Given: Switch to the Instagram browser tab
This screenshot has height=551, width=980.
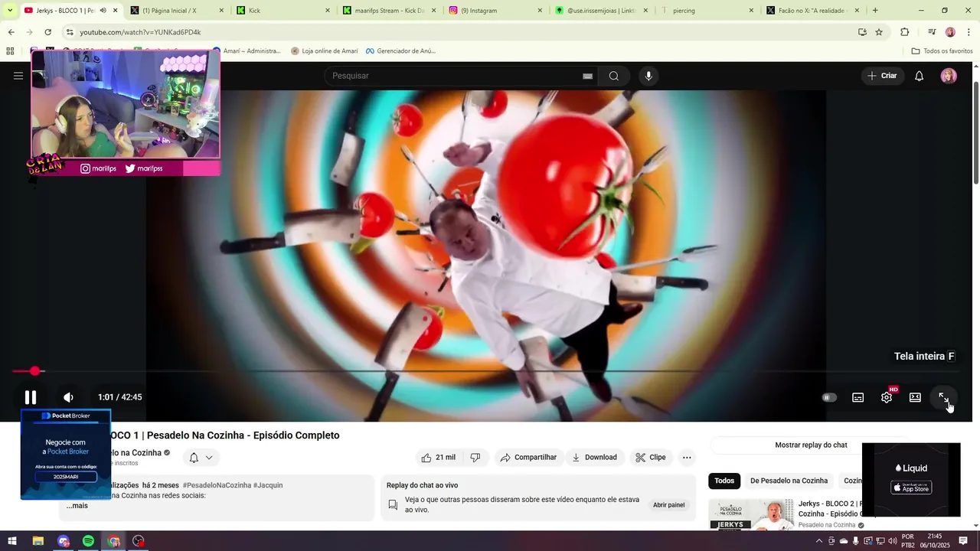Looking at the screenshot, I should click(x=494, y=11).
